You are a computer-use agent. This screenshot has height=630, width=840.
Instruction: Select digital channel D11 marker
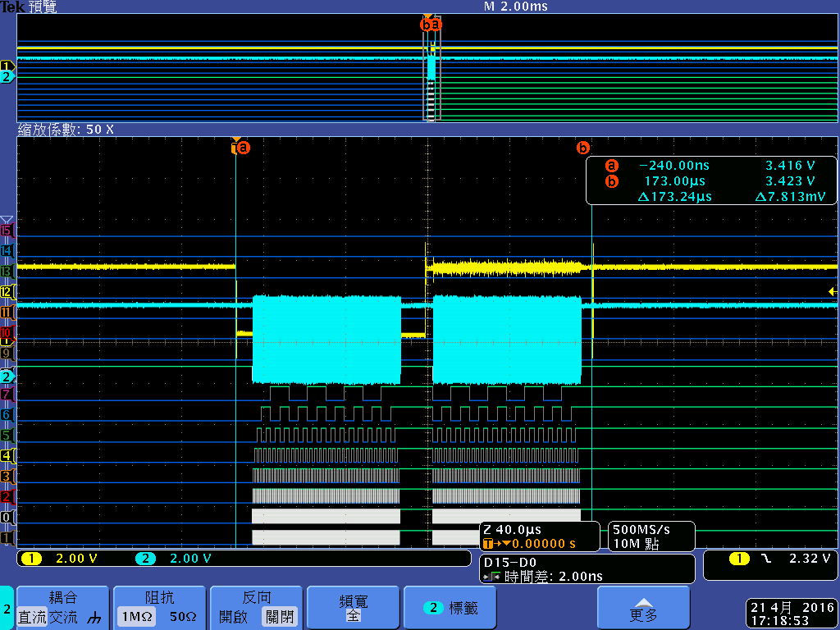pos(7,313)
